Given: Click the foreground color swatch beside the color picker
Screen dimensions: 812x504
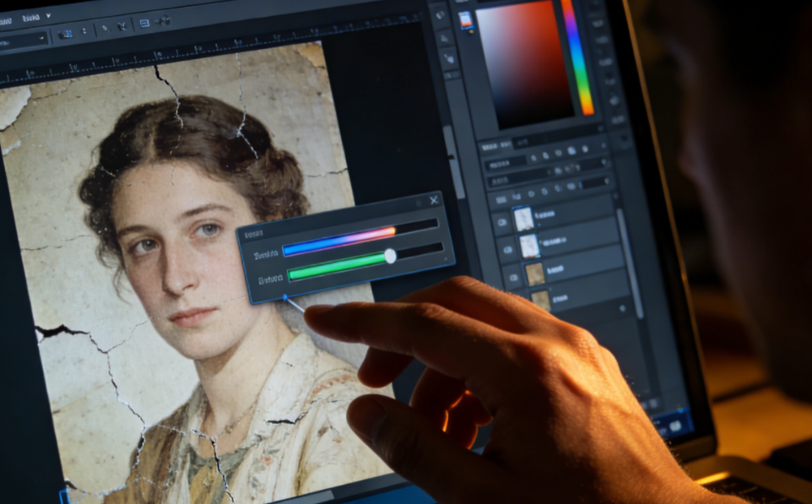Looking at the screenshot, I should point(464,19).
